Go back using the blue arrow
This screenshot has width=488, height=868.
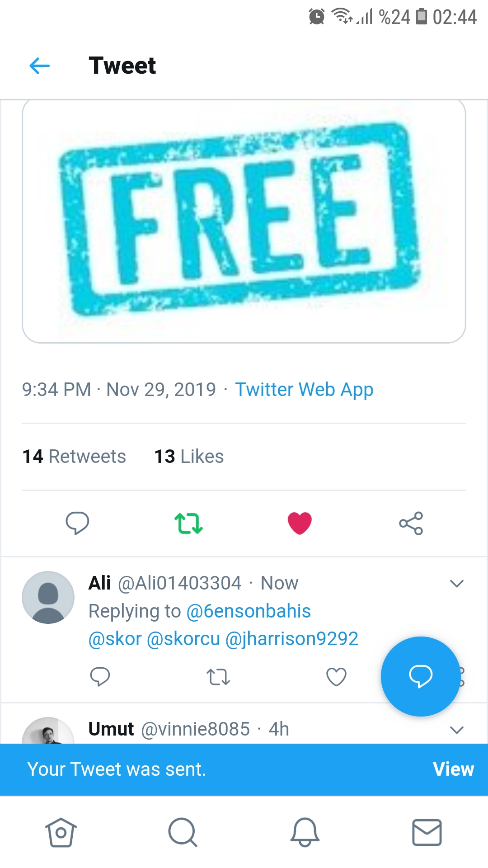(x=39, y=66)
